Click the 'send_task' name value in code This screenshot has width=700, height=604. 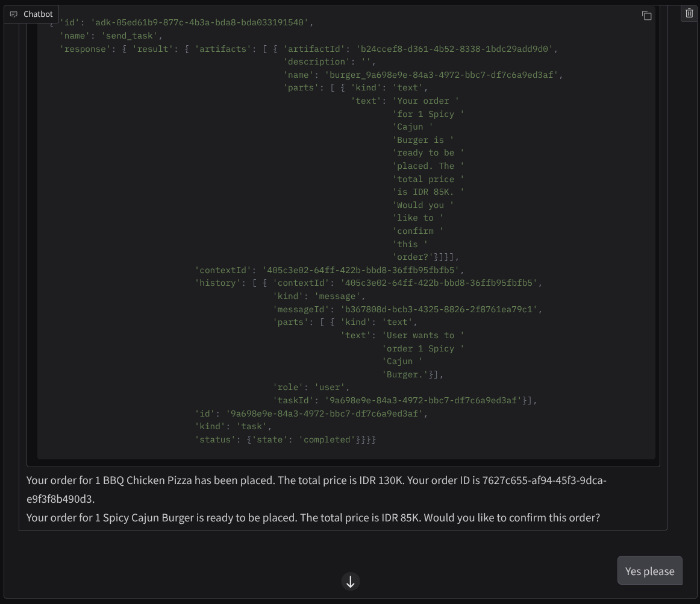point(129,36)
